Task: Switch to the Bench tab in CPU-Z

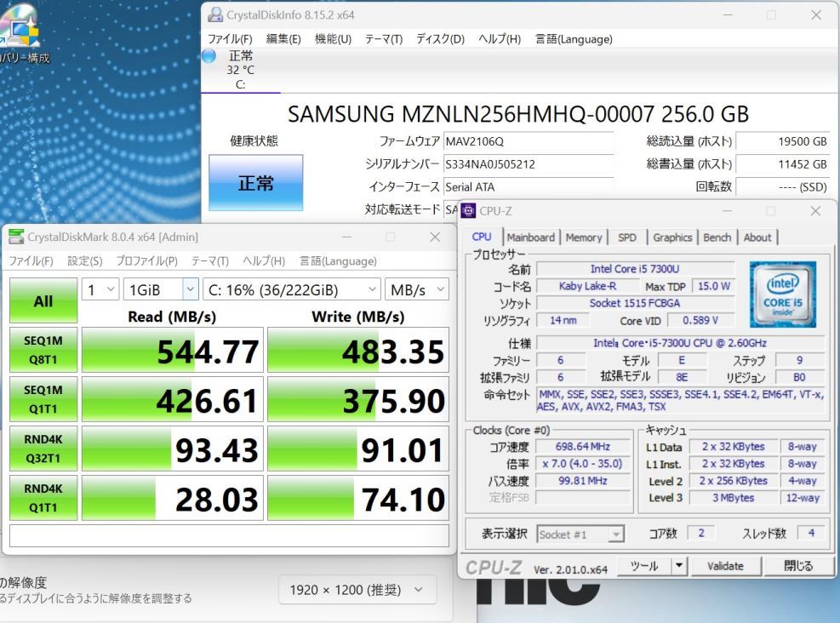Action: click(717, 237)
